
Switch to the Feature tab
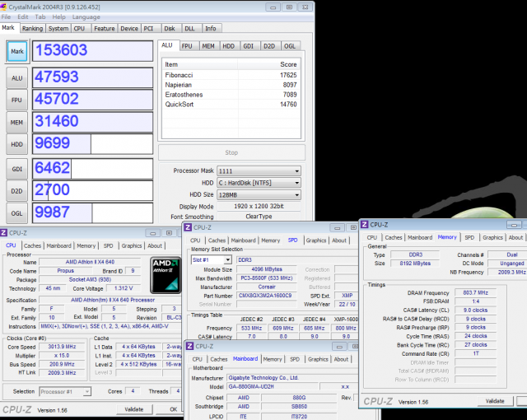105,29
